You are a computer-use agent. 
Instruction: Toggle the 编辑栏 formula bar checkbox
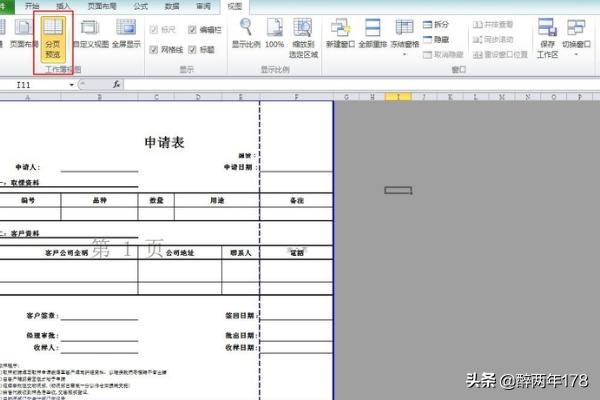[x=192, y=29]
